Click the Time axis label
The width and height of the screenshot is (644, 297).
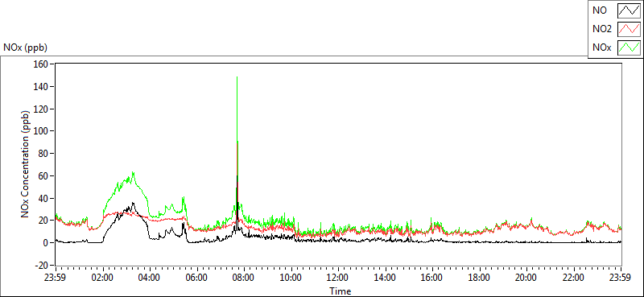point(340,291)
